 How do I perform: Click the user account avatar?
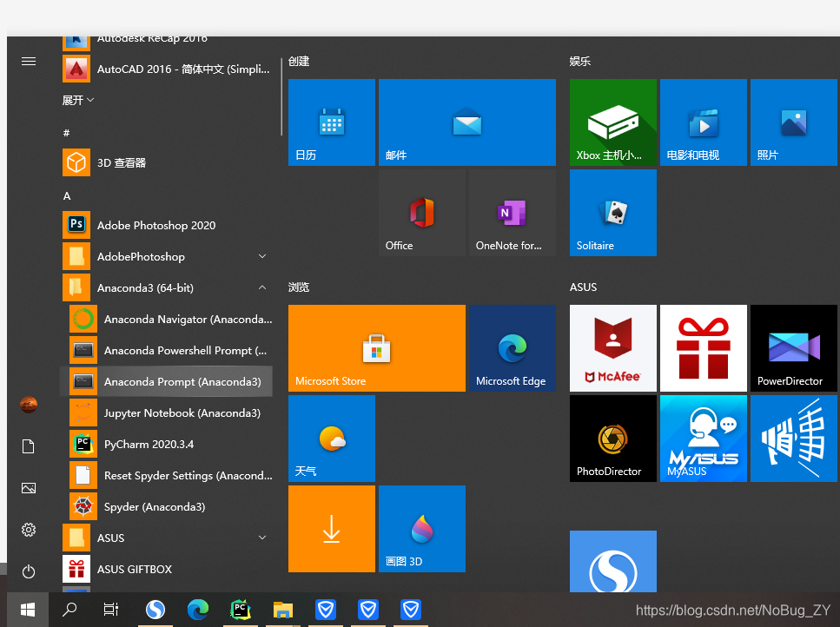pyautogui.click(x=29, y=405)
